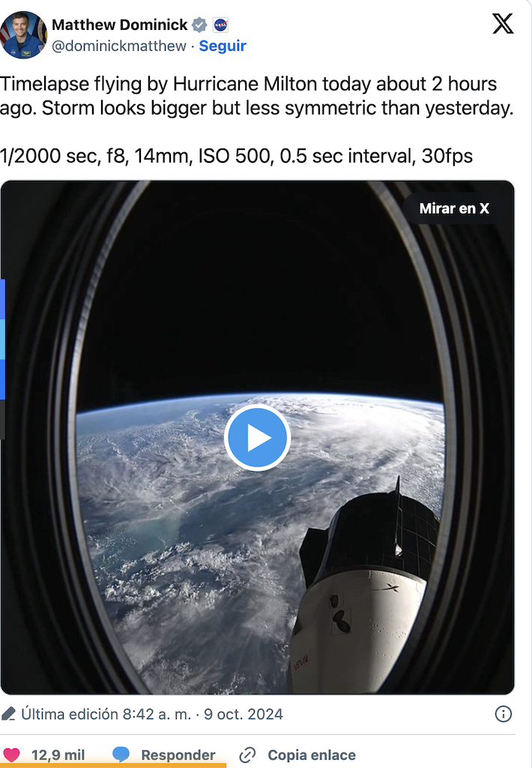
Task: Click the NASA affiliation badge icon
Action: coord(221,25)
